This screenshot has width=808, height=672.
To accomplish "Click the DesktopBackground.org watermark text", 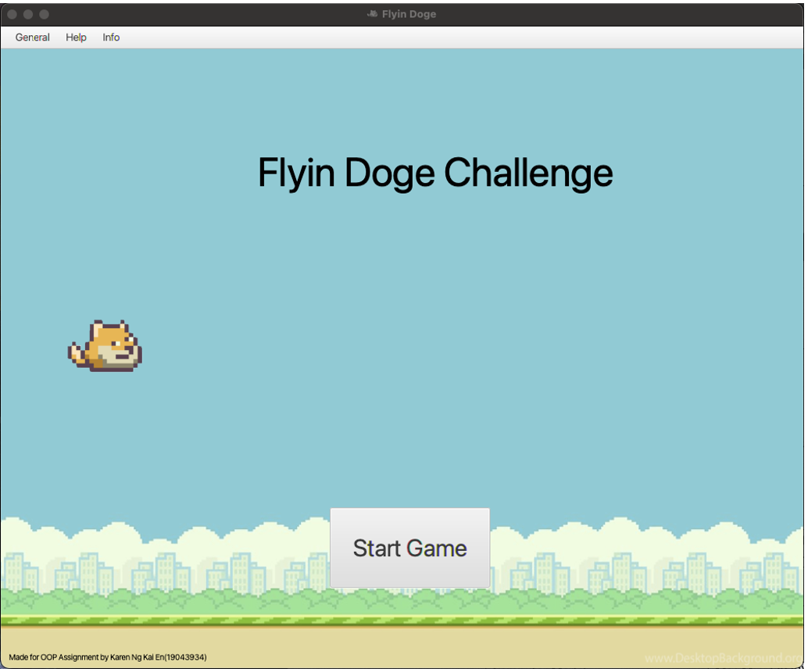I will pos(723,658).
